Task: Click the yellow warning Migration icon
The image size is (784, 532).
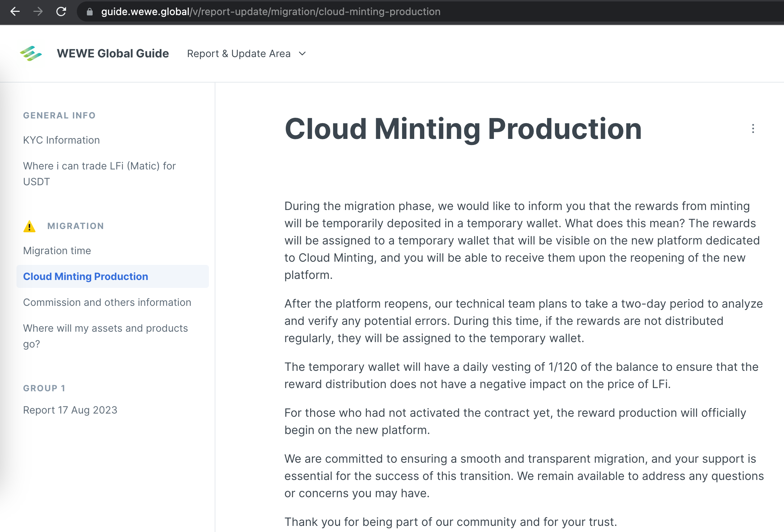Action: (x=29, y=226)
